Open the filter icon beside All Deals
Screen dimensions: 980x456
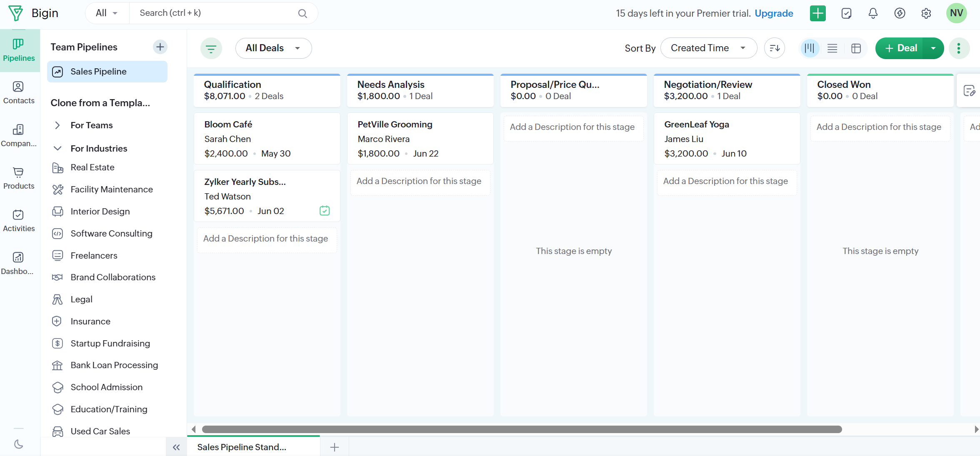211,49
